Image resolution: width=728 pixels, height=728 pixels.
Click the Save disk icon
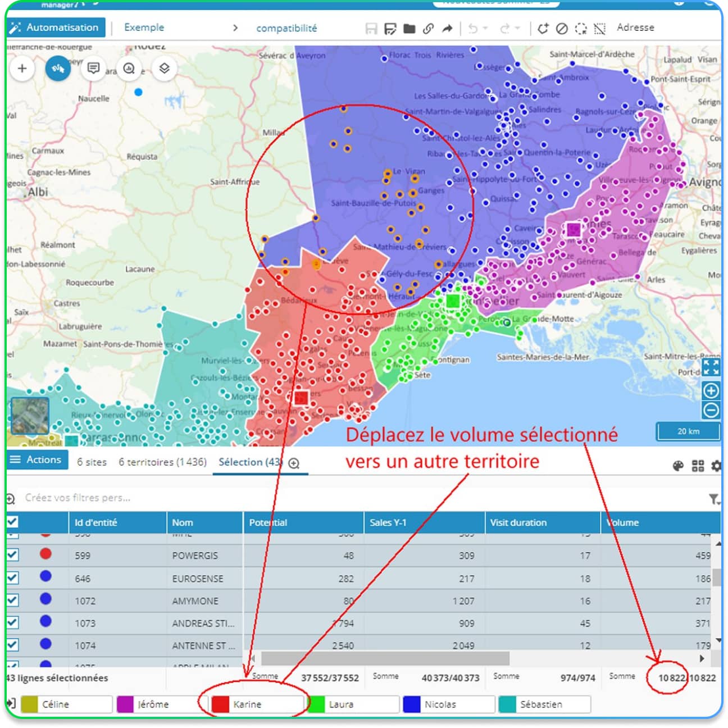click(371, 28)
